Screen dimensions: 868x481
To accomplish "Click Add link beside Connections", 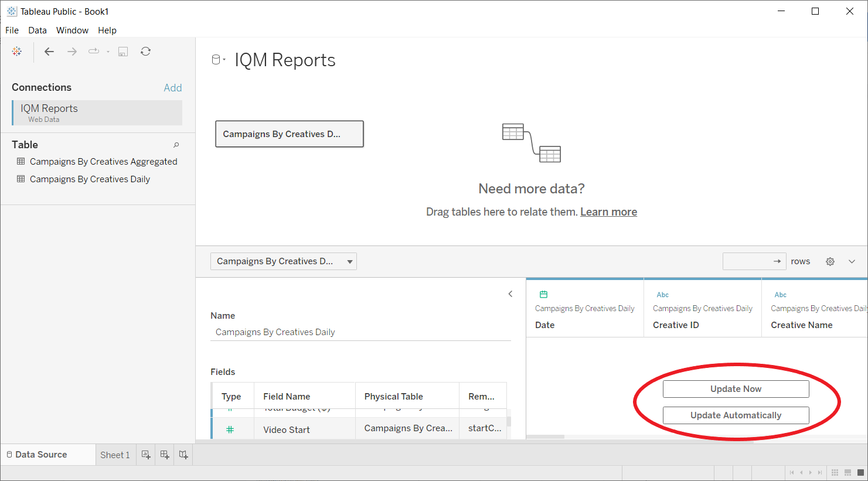I will (172, 88).
